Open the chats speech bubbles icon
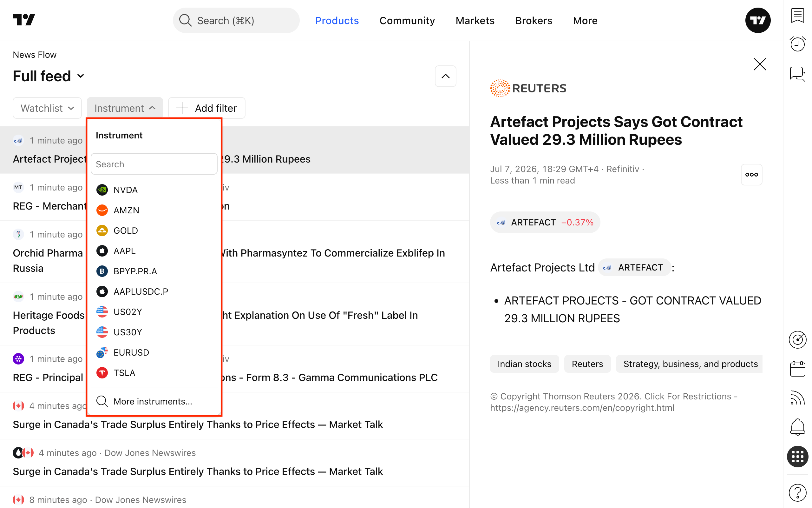The image size is (812, 508). point(797,74)
